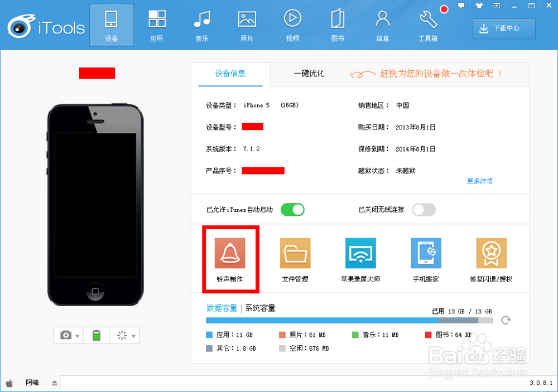Open the feedback chat bubble icon
The width and height of the screenshot is (558, 392).
click(x=461, y=6)
